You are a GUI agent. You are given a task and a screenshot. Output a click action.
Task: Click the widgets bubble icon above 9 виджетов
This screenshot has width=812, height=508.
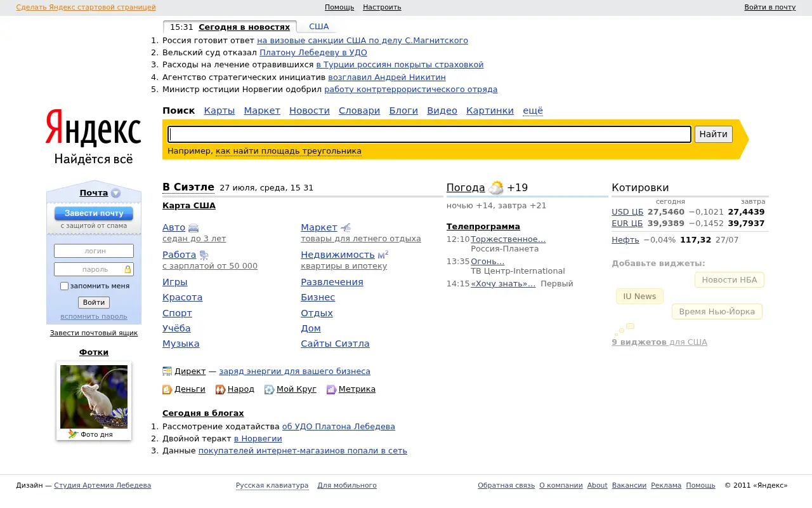624,330
